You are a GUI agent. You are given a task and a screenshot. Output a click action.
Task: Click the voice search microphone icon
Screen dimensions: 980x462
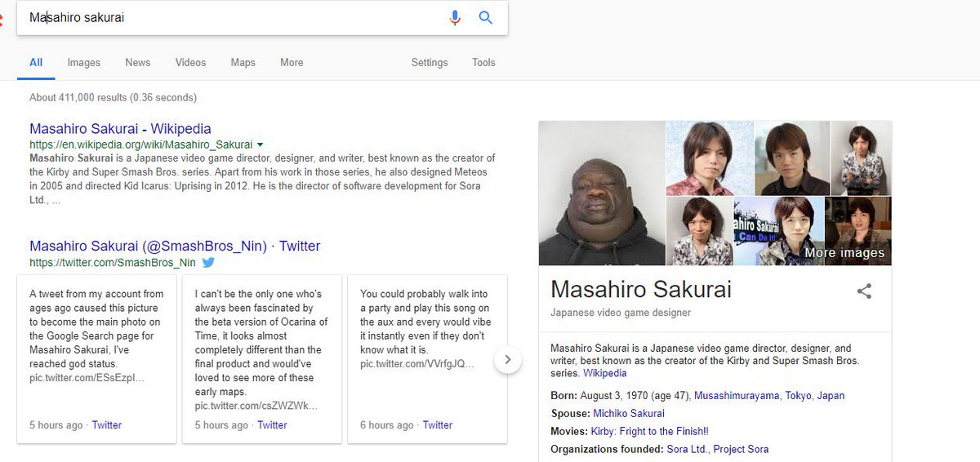tap(455, 17)
